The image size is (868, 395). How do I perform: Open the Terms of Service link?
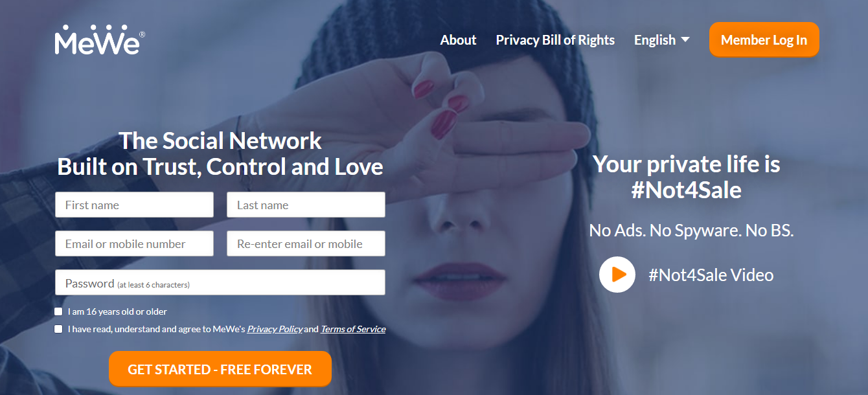pos(353,329)
